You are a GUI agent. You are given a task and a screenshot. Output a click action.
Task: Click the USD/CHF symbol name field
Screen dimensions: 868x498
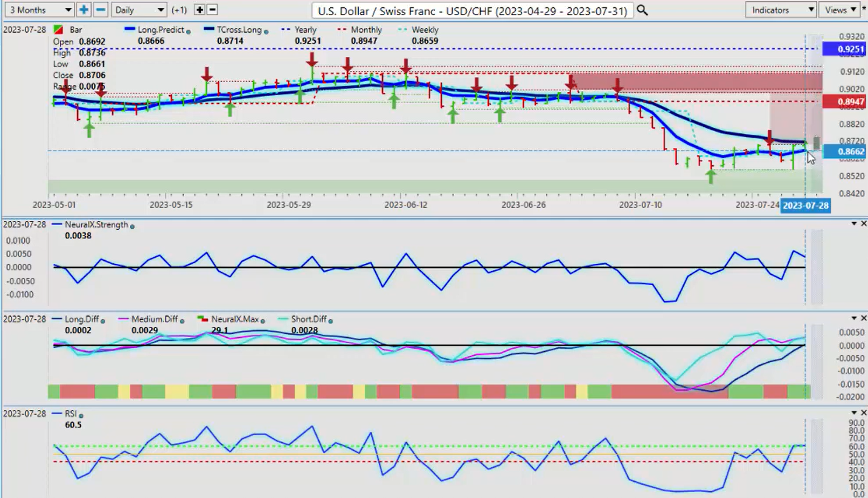472,10
